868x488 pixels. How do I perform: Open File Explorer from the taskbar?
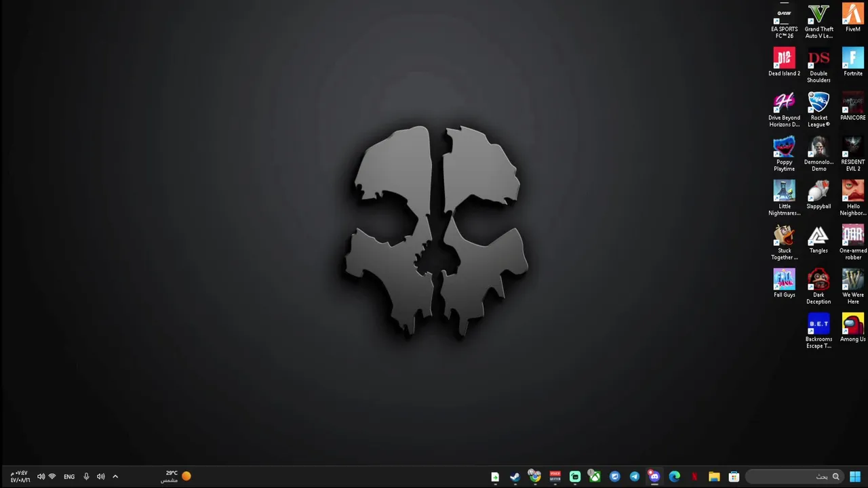714,476
